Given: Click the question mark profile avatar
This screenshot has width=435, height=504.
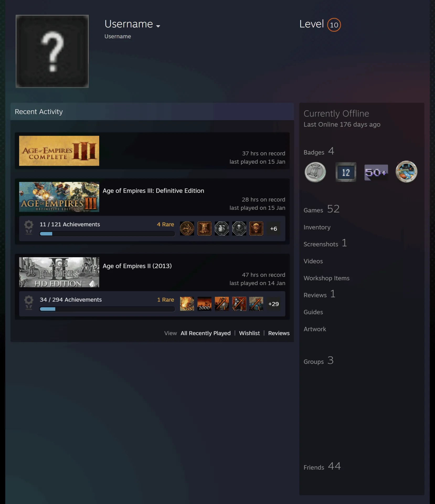Looking at the screenshot, I should coord(52,51).
